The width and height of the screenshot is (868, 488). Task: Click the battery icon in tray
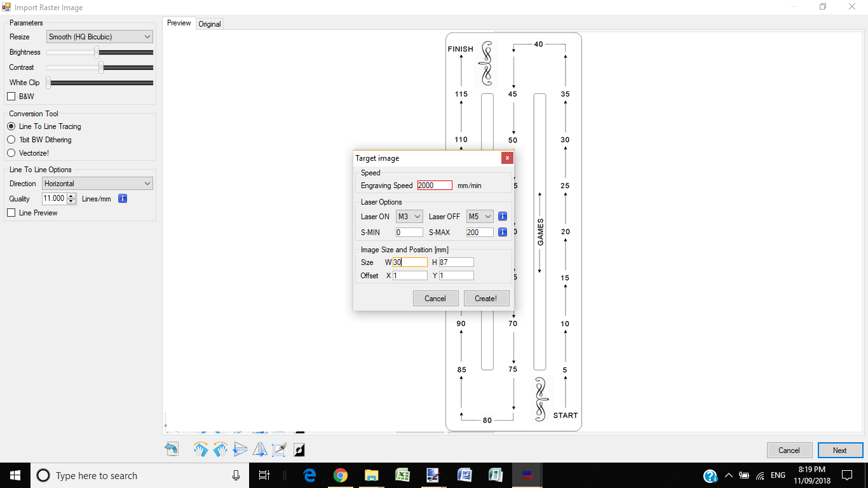744,475
